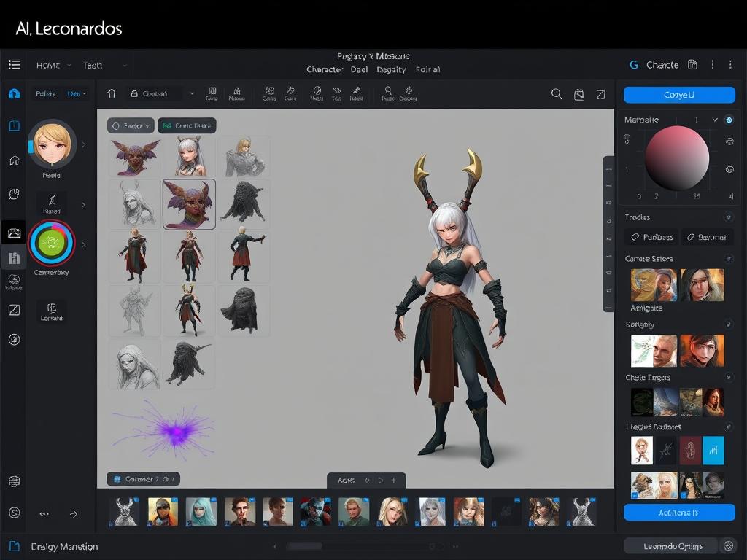747x560 pixels.
Task: Click the home icon in canvas toolbar
Action: 112,93
